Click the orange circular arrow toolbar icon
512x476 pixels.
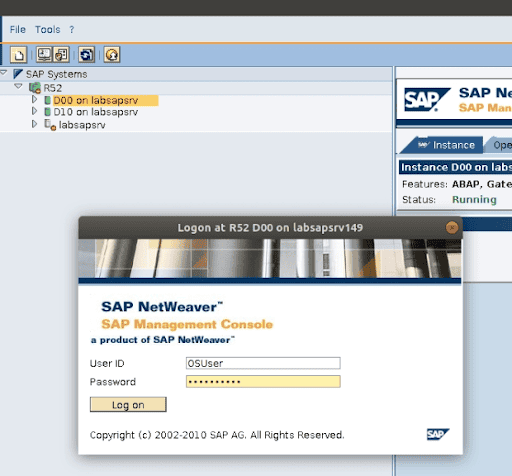[112, 54]
